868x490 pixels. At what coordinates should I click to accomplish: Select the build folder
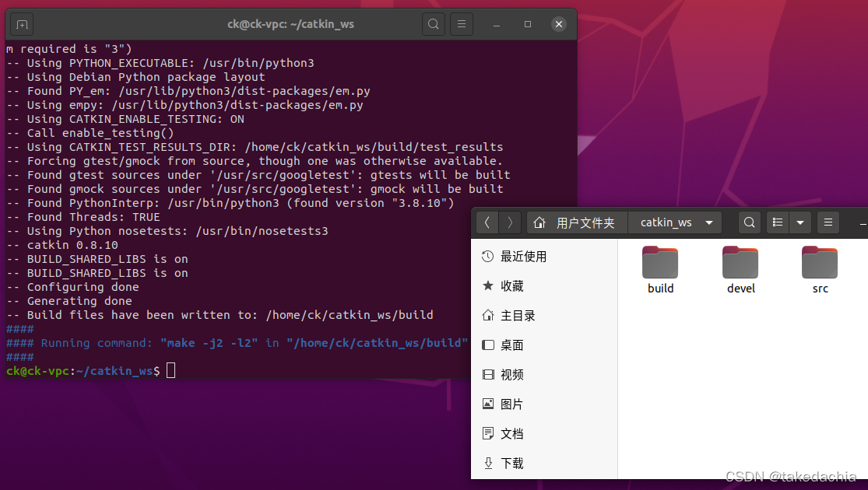pos(660,269)
